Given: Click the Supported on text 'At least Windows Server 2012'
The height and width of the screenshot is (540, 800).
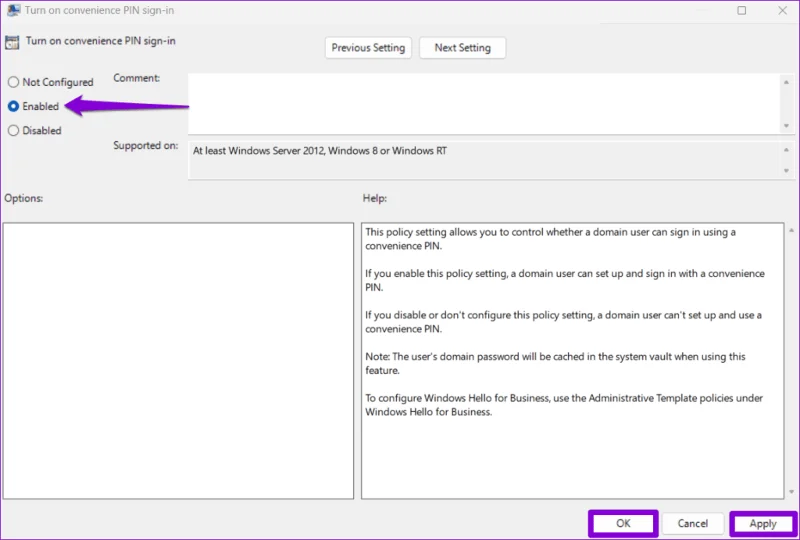Looking at the screenshot, I should [x=259, y=151].
